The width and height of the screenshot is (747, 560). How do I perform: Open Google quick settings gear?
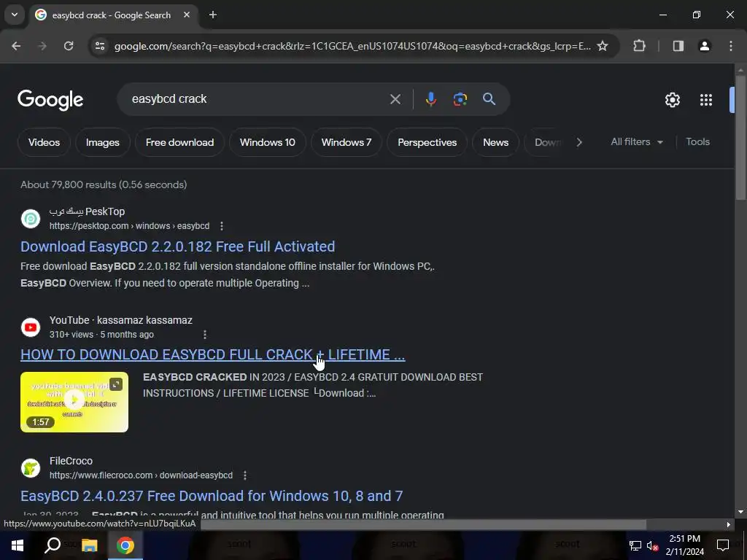tap(672, 100)
